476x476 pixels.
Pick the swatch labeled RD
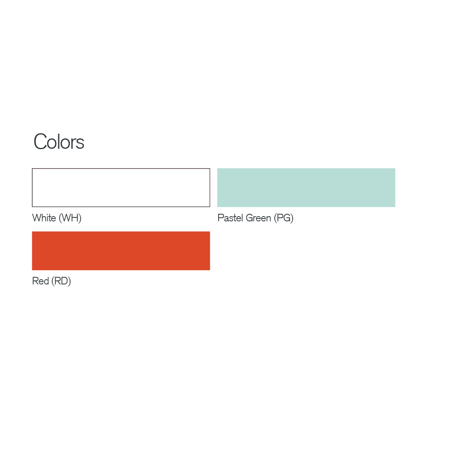pyautogui.click(x=121, y=251)
